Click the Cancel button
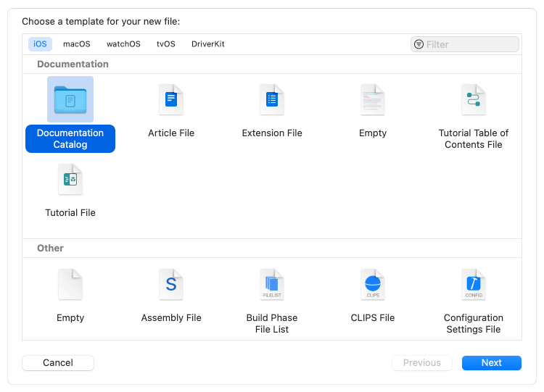The height and width of the screenshot is (392, 544). pos(58,363)
